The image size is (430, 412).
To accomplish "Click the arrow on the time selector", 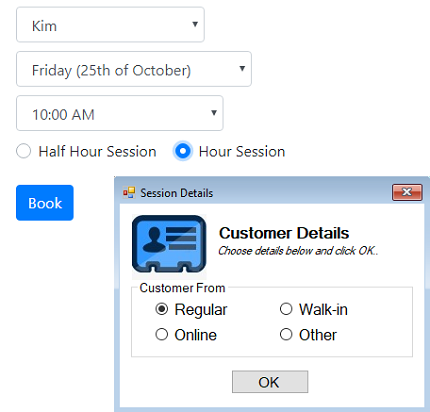I will point(214,113).
